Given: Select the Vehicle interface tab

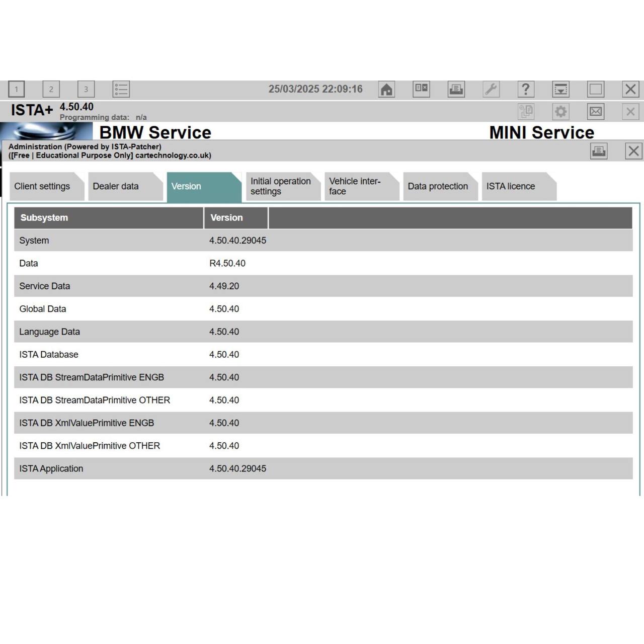Looking at the screenshot, I should pos(355,186).
